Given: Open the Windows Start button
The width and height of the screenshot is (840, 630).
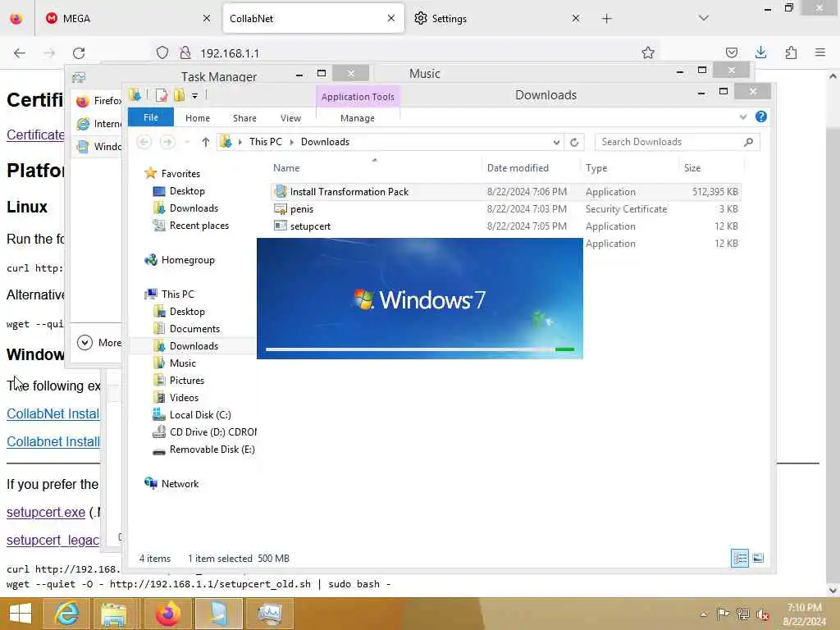Looking at the screenshot, I should (20, 614).
